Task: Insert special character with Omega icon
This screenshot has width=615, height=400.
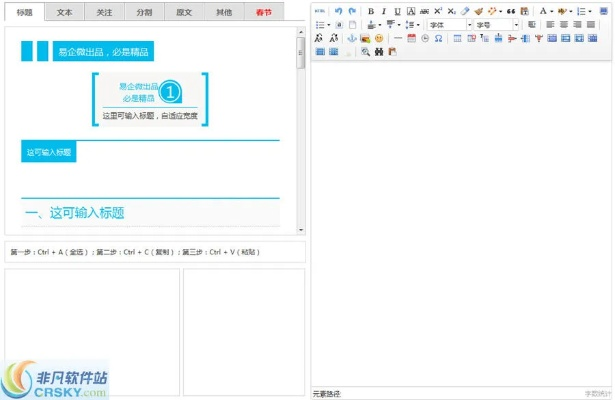Action: click(x=439, y=38)
